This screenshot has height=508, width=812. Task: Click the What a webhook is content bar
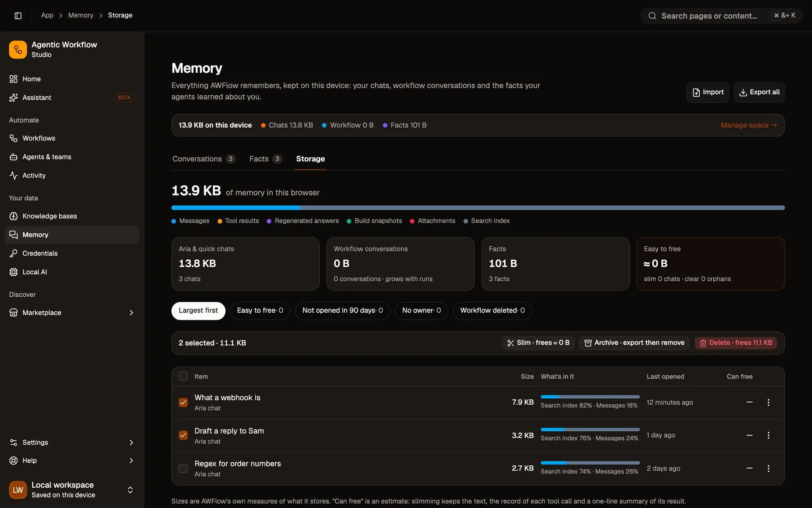[x=590, y=397]
